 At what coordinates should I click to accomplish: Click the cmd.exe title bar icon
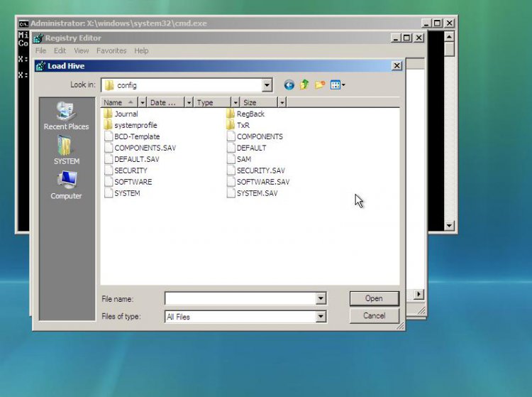coord(23,23)
